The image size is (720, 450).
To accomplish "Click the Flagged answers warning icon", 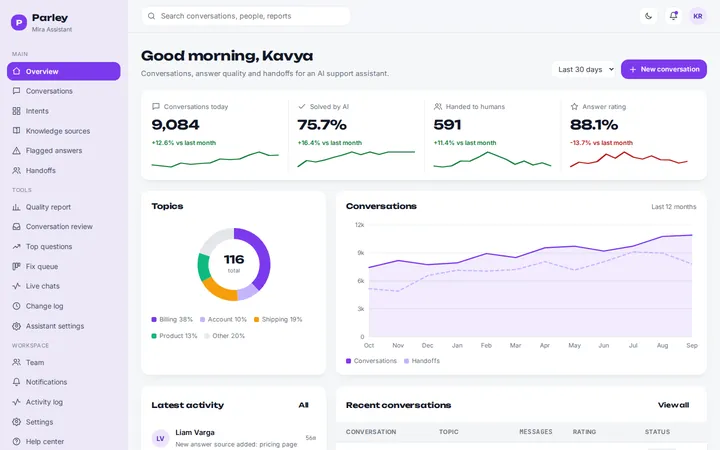I will click(17, 151).
